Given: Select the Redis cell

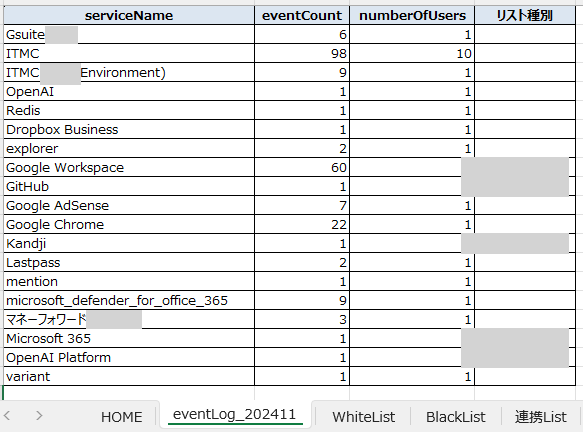Looking at the screenshot, I should coord(129,110).
